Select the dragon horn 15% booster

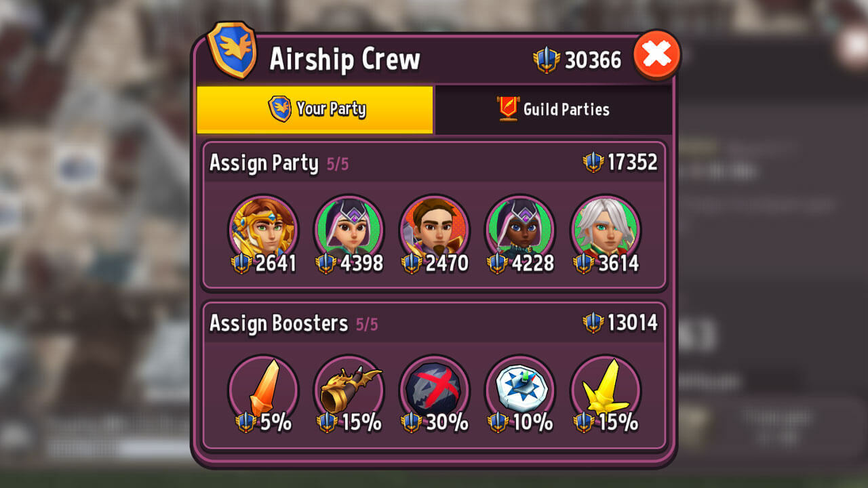[349, 392]
